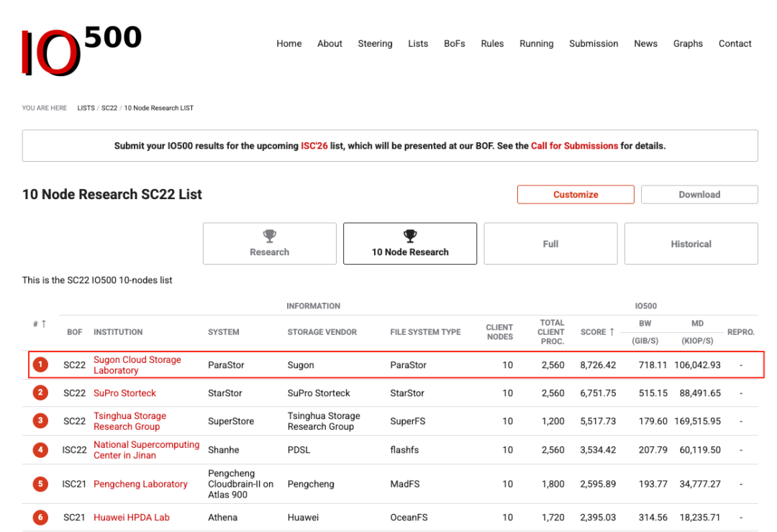
Task: Click rank 6 badge for Huawei
Action: [x=40, y=517]
